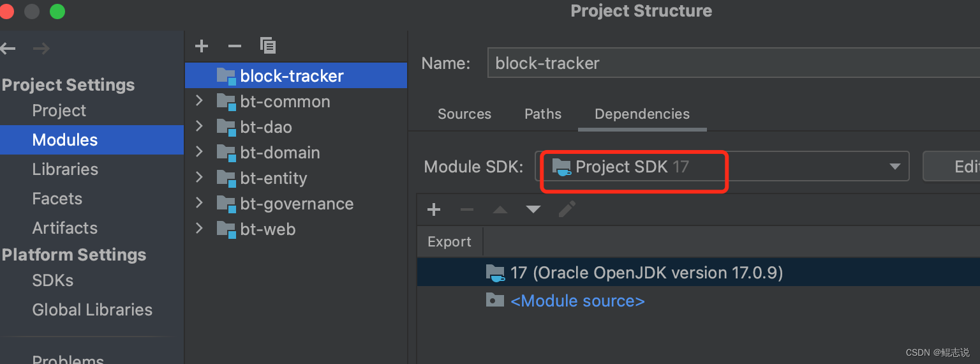Expand the bt-dao module
Image resolution: width=980 pixels, height=364 pixels.
199,126
